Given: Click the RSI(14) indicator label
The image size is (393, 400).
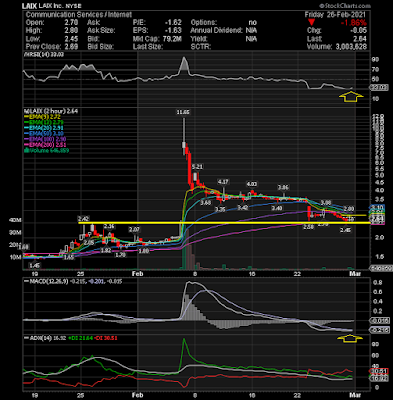Looking at the screenshot, I should coord(43,54).
